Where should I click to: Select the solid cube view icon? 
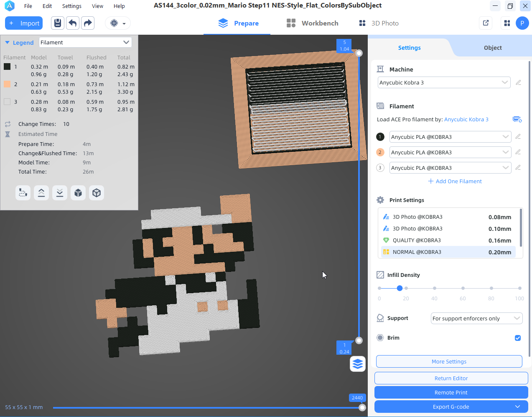pos(78,193)
